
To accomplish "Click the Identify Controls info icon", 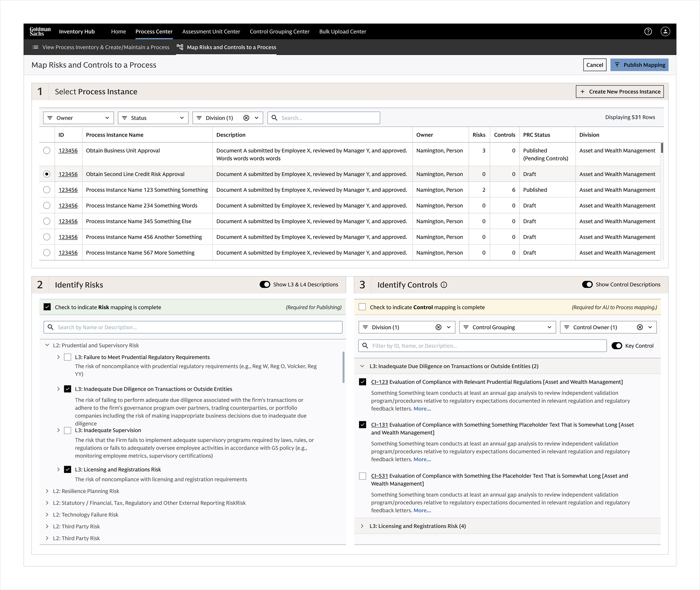I will click(x=444, y=285).
